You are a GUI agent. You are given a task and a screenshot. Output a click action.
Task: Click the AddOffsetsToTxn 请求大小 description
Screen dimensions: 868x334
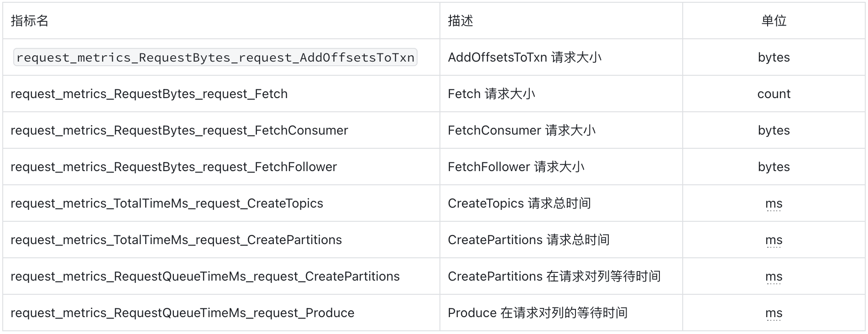pyautogui.click(x=525, y=57)
